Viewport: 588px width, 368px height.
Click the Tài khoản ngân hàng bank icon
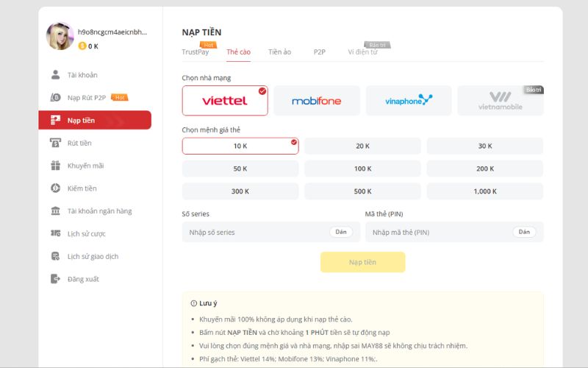pos(55,211)
